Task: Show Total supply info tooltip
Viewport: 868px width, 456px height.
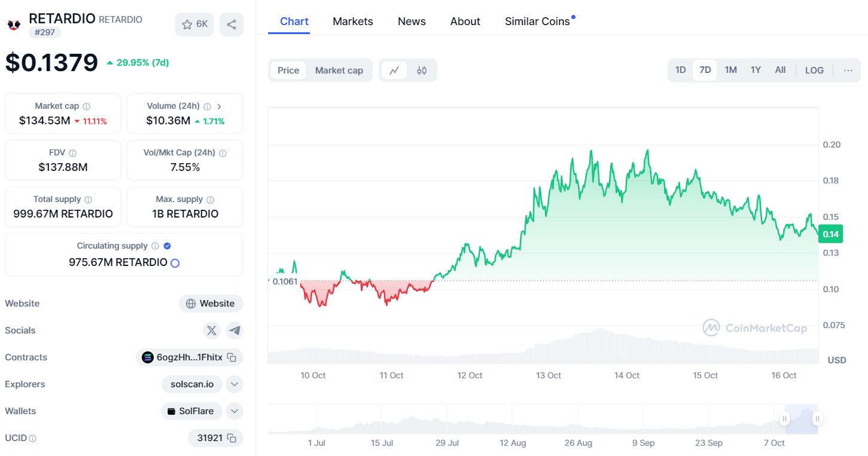Action: click(88, 200)
